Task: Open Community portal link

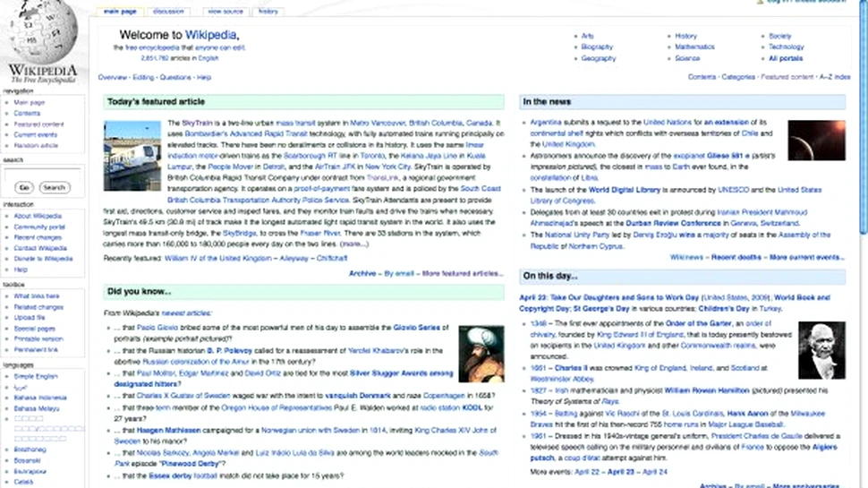Action: pos(39,227)
